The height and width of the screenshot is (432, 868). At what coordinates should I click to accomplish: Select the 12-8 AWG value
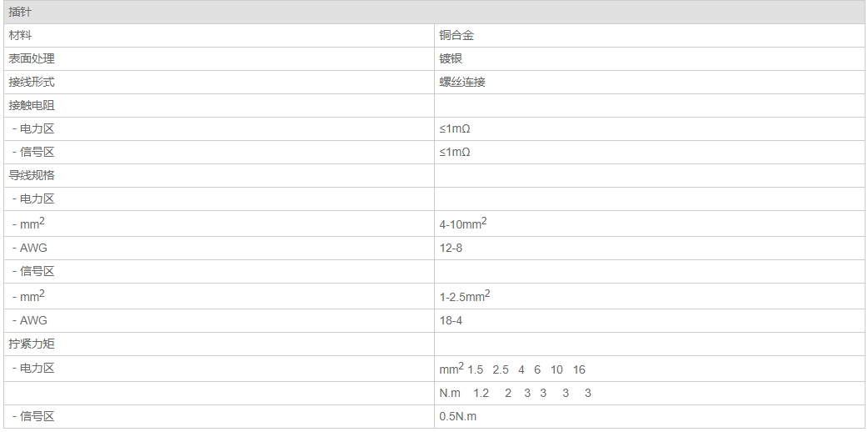coord(451,249)
